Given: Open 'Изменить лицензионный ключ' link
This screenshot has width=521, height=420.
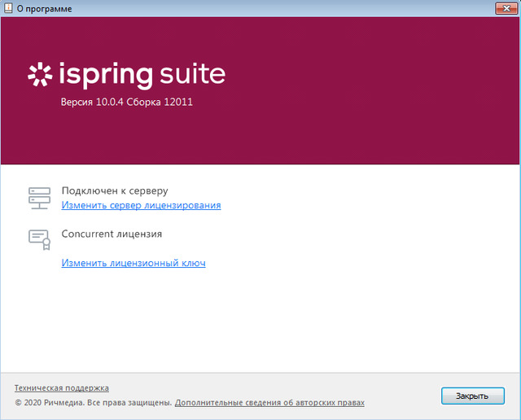Looking at the screenshot, I should tap(134, 263).
